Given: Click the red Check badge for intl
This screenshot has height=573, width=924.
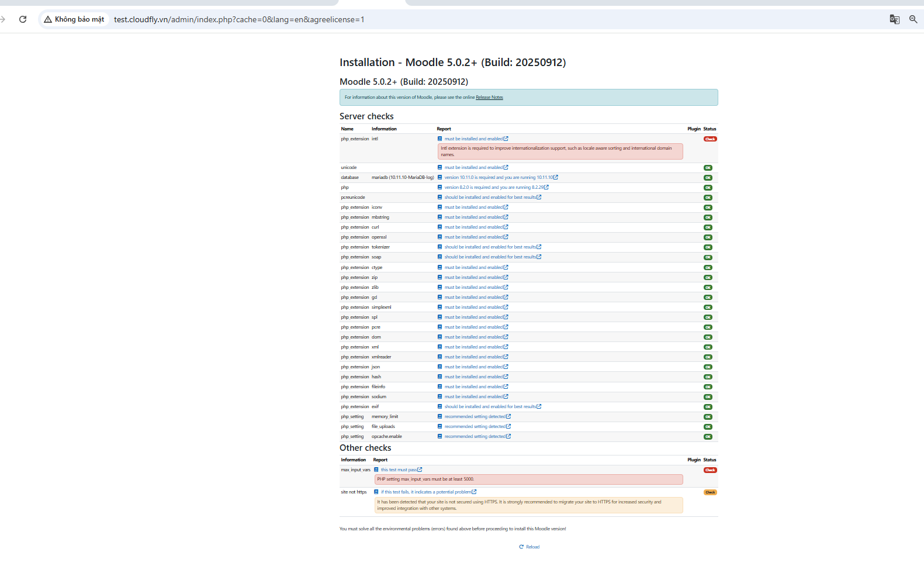Looking at the screenshot, I should click(x=710, y=139).
